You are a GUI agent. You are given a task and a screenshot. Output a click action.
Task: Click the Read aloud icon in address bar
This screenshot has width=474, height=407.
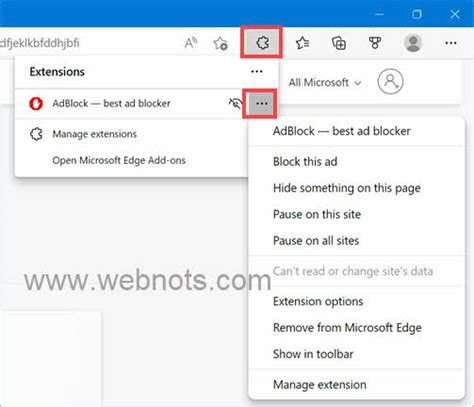click(191, 43)
